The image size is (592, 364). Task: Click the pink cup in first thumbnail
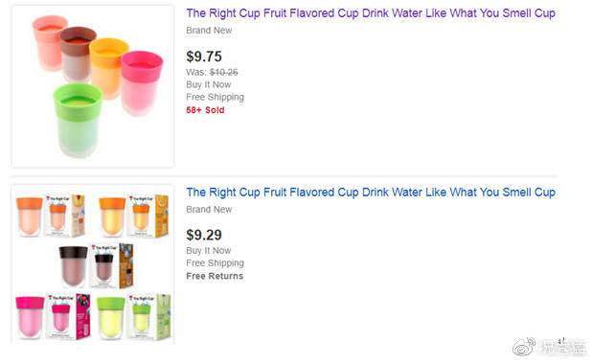click(x=142, y=82)
